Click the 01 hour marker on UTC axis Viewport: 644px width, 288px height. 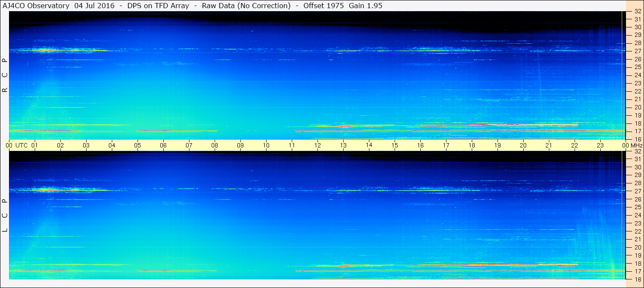(35, 145)
